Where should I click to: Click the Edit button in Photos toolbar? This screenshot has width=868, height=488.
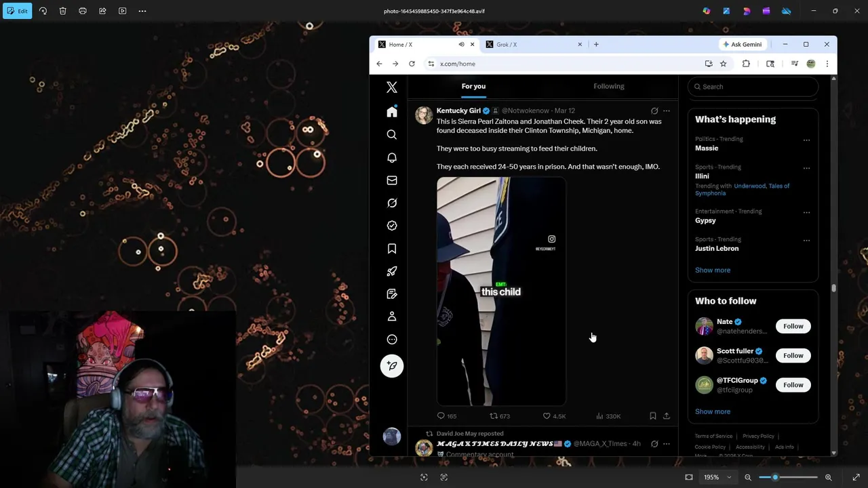click(17, 11)
